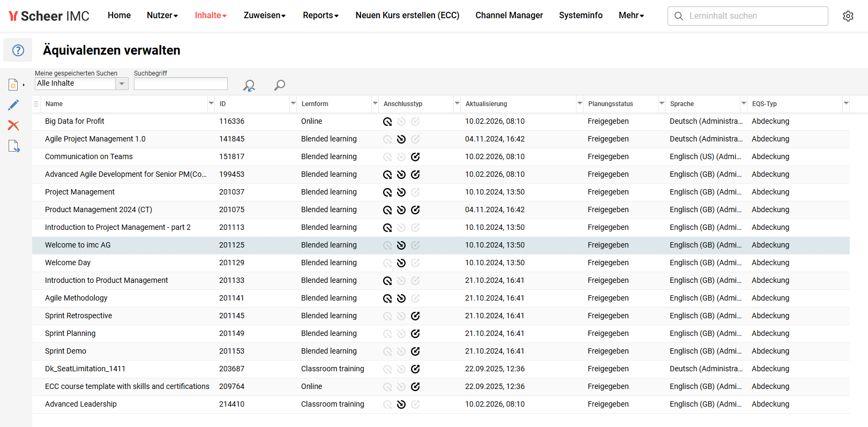Select the Welcome to imc AG row name
This screenshot has height=427, width=868.
[78, 245]
